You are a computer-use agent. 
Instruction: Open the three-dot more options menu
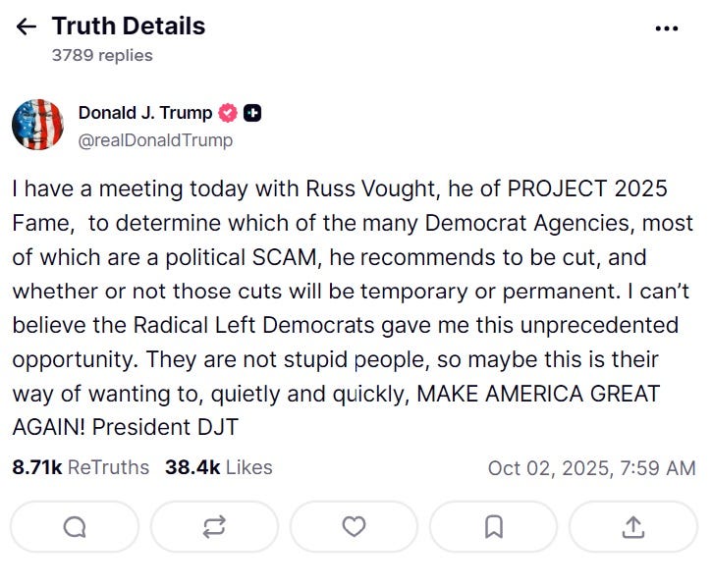(x=667, y=28)
